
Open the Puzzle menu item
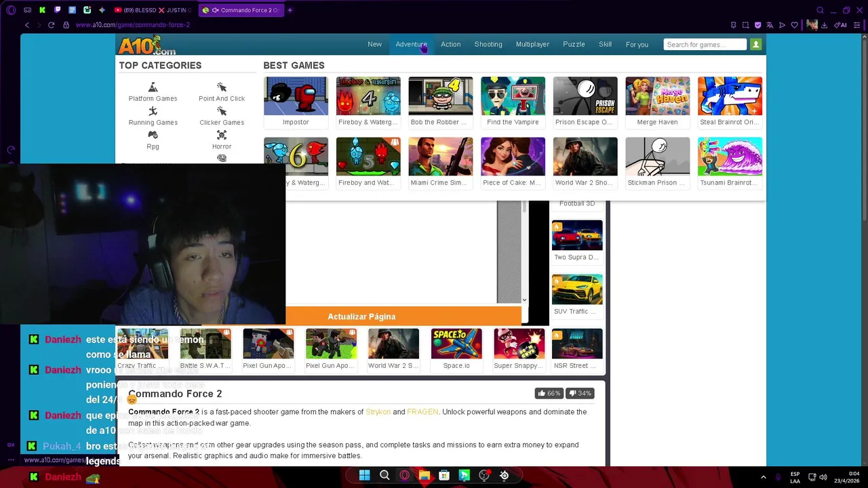click(574, 45)
